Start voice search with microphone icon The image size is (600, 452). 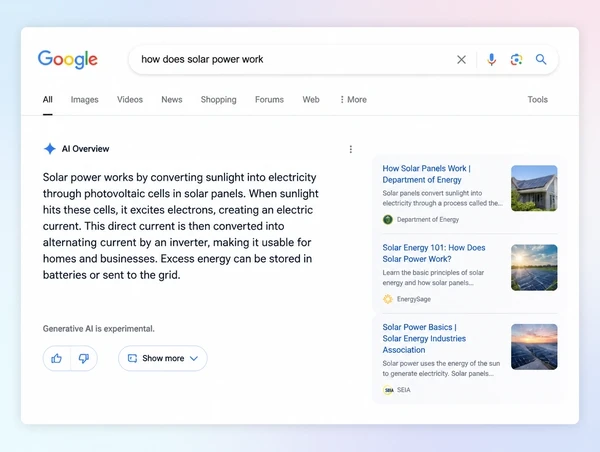coord(491,60)
